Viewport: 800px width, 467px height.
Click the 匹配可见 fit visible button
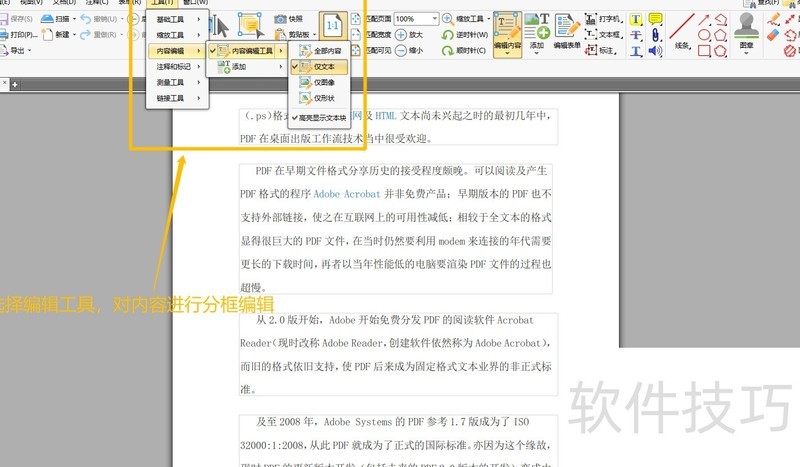[371, 51]
